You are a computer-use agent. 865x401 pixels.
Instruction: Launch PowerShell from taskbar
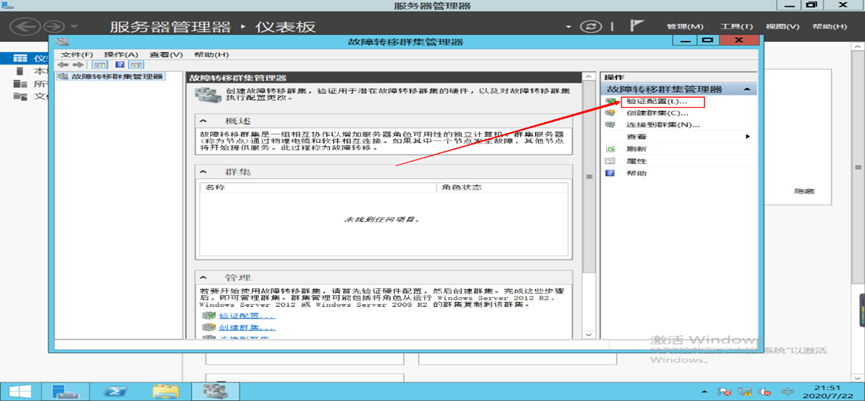117,392
